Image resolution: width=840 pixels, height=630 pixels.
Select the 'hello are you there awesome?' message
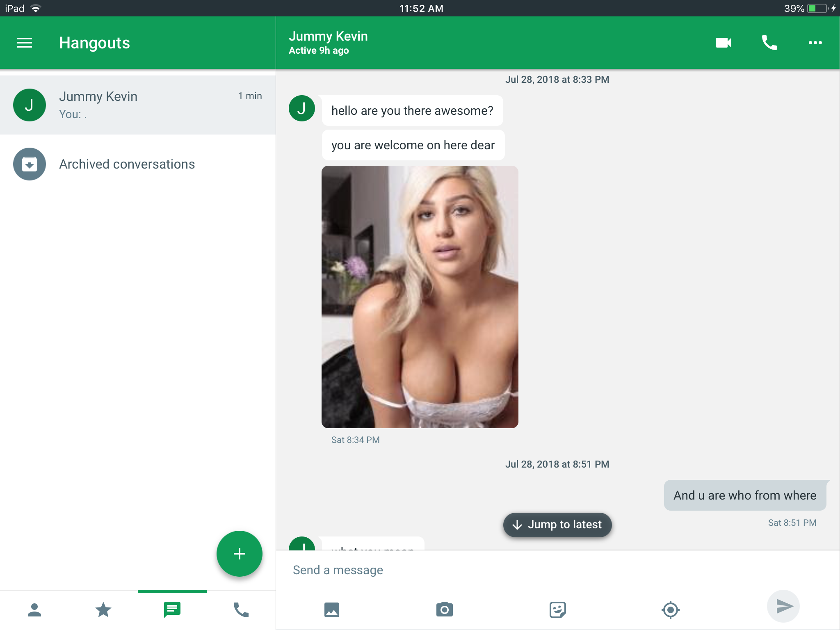(412, 111)
